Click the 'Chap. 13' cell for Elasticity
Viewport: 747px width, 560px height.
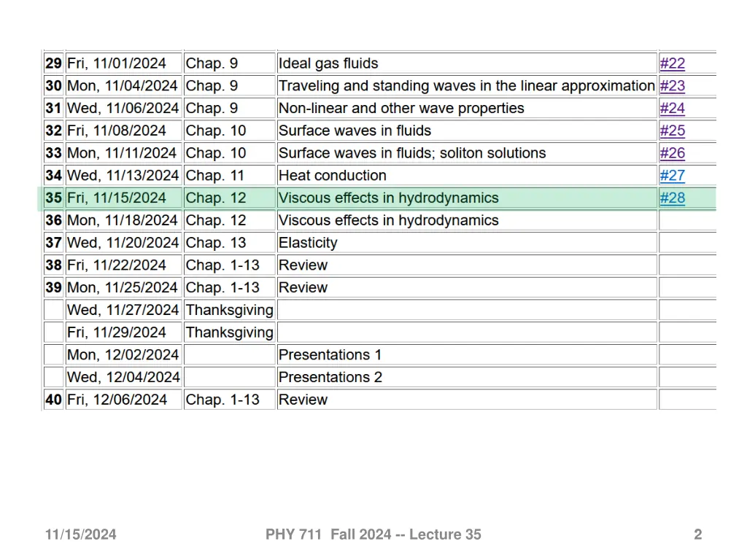pos(215,243)
